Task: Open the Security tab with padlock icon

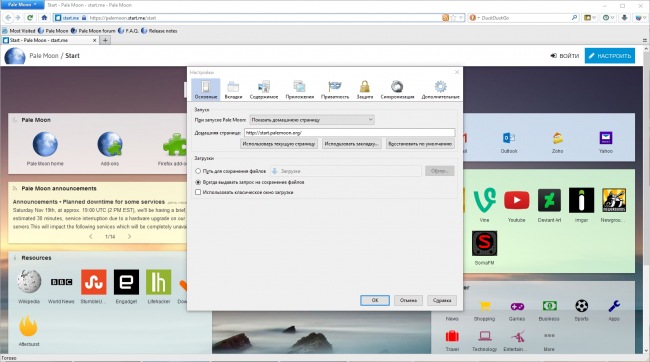Action: coord(365,90)
